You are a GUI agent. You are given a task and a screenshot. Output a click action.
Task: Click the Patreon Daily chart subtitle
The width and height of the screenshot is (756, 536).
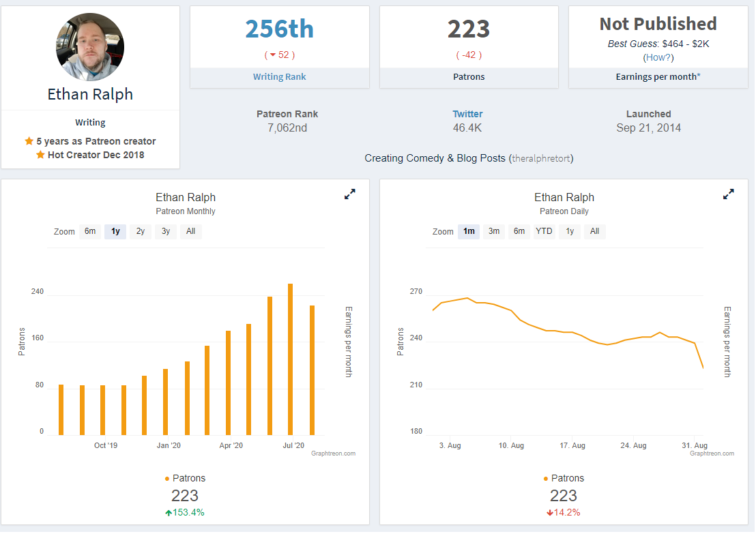564,211
